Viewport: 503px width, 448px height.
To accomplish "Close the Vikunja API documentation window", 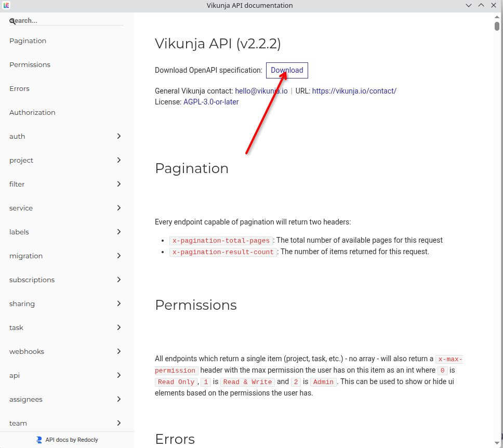I will (494, 5).
